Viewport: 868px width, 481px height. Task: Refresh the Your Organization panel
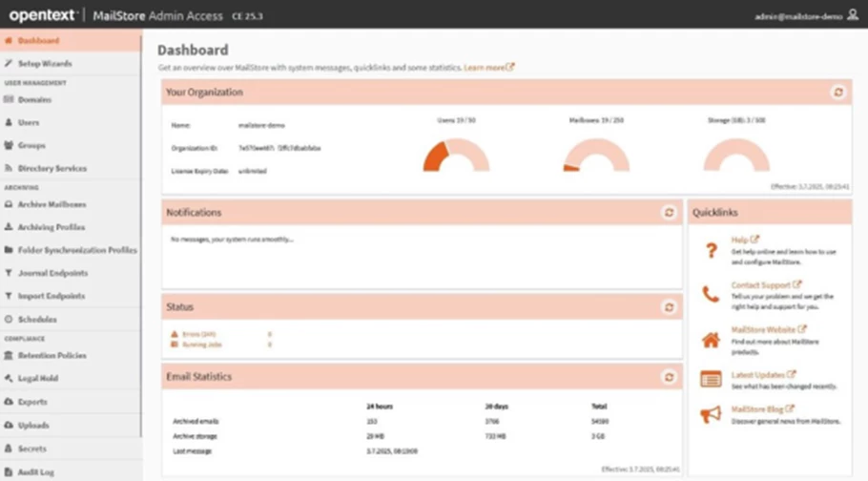tap(838, 92)
